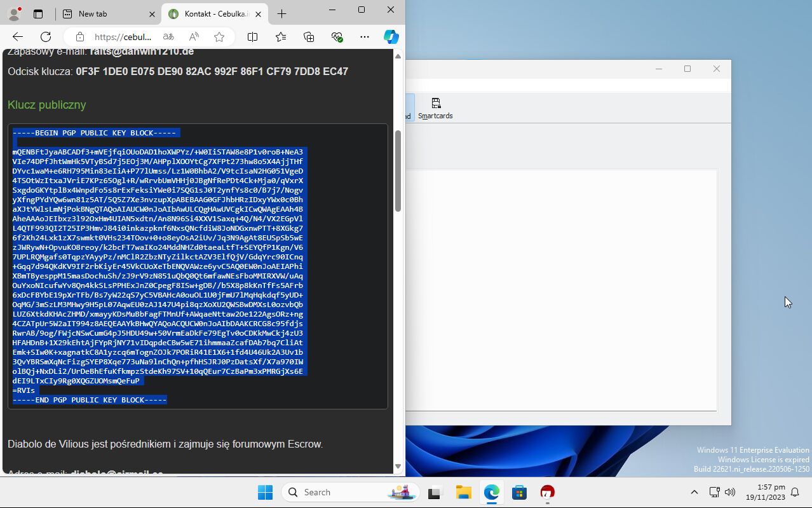Activate Read aloud icon in address bar
Image resolution: width=812 pixels, height=508 pixels.
point(194,37)
